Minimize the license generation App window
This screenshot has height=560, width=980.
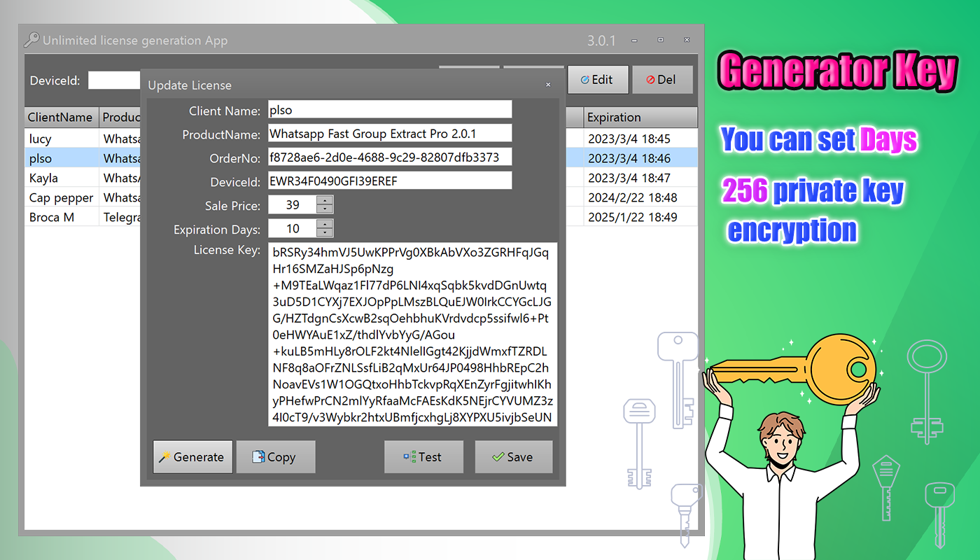point(634,40)
